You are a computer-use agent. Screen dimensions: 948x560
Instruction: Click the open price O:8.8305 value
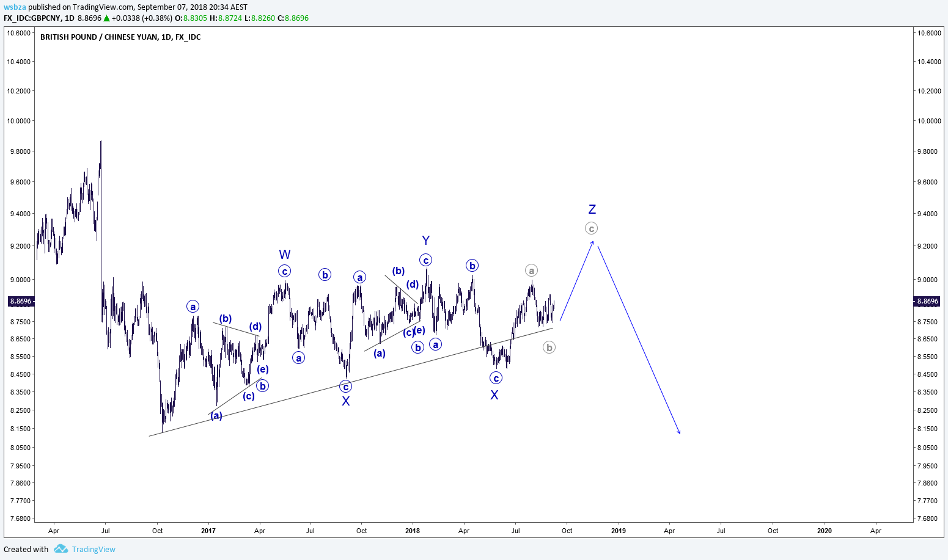tap(191, 18)
